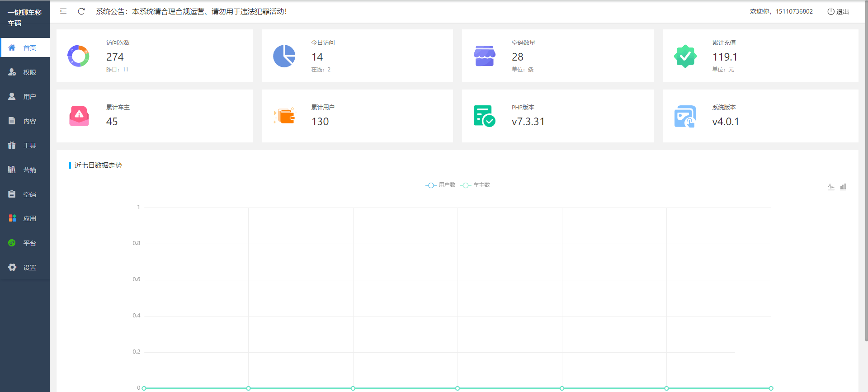Click the 退出 logout button

pyautogui.click(x=838, y=11)
